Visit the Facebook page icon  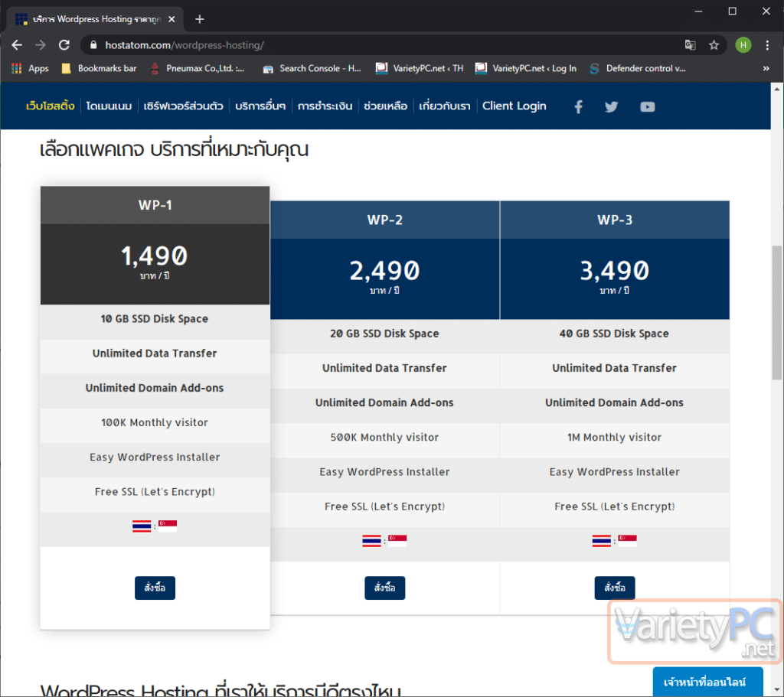click(x=578, y=107)
